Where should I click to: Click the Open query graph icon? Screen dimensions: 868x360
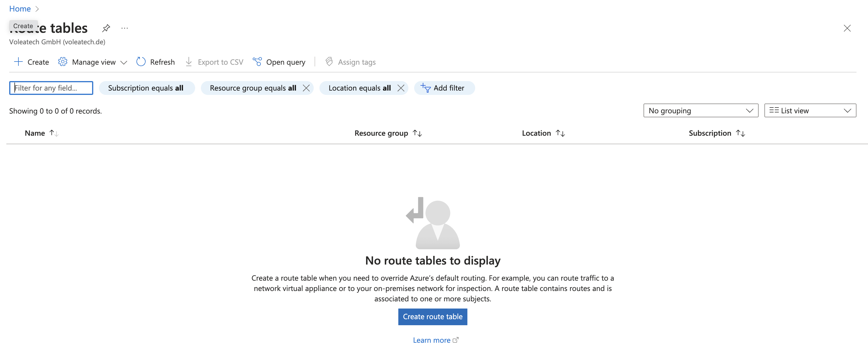click(257, 62)
